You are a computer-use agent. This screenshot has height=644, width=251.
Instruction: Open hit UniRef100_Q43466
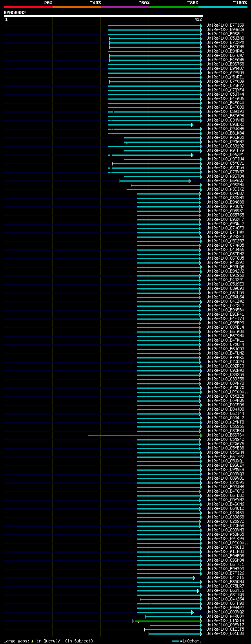(225, 249)
